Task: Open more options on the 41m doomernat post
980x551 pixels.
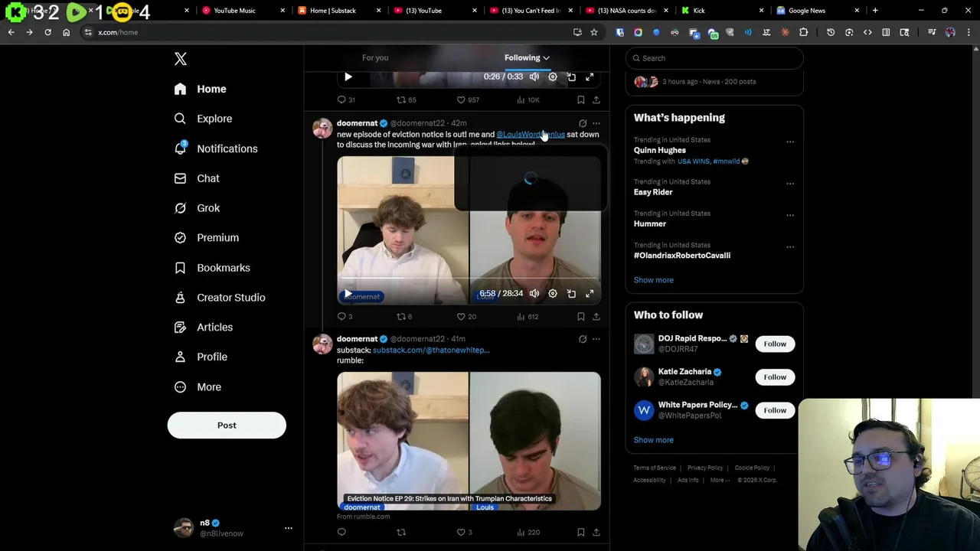Action: [596, 339]
